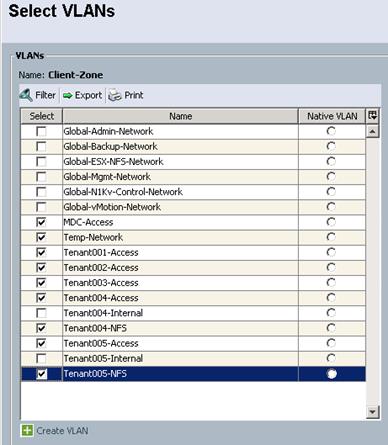
Task: Sort by the Name column header
Action: [180, 116]
